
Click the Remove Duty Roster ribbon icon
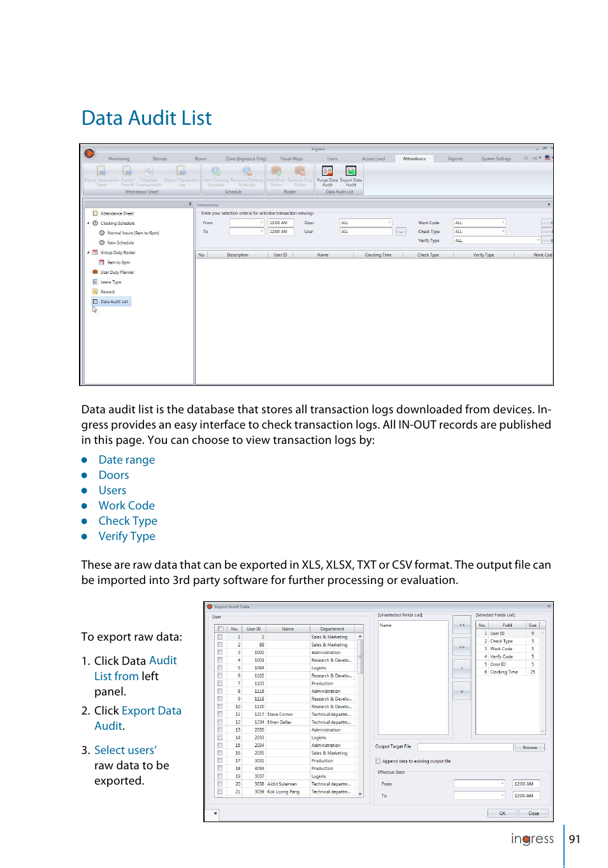click(300, 171)
